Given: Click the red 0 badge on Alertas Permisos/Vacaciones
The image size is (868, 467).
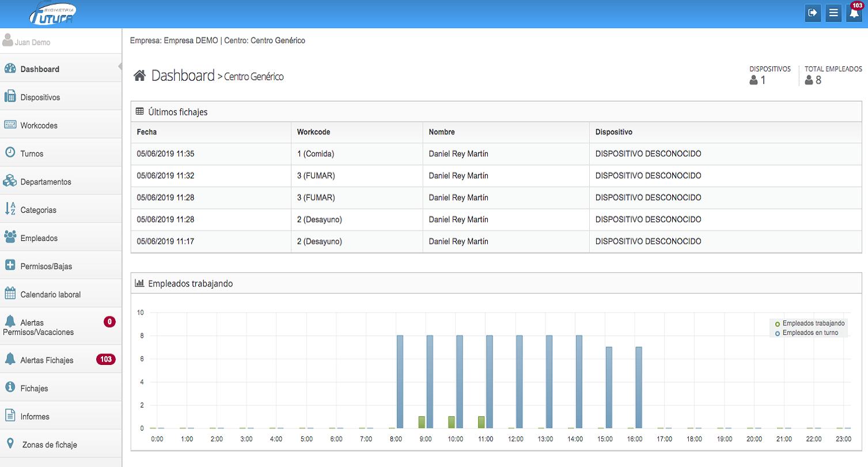Looking at the screenshot, I should pos(109,322).
